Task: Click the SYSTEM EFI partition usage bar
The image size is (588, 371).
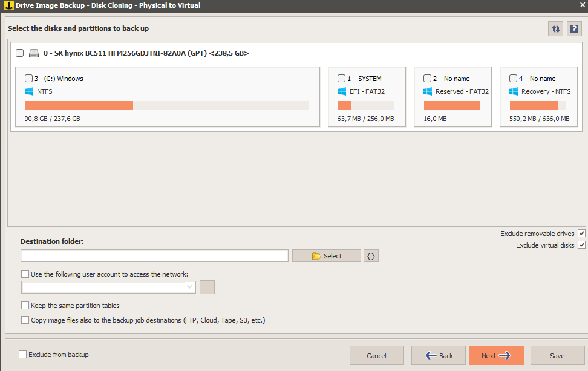Action: coord(366,105)
